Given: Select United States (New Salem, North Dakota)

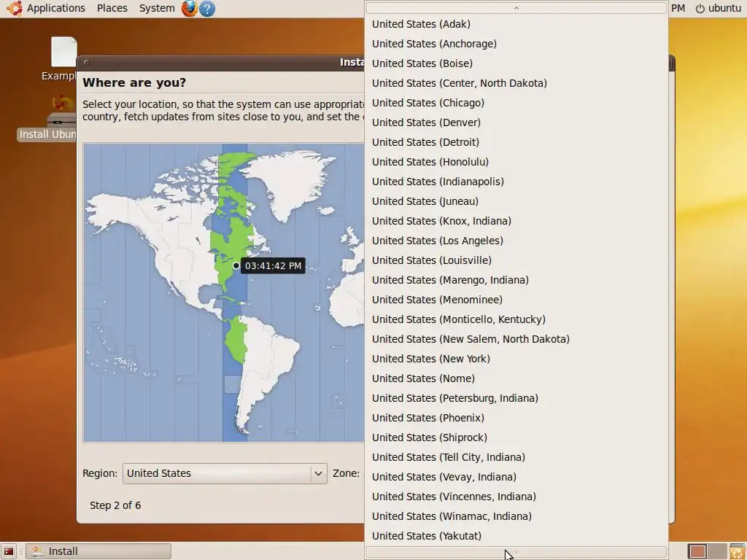Looking at the screenshot, I should tap(516, 339).
